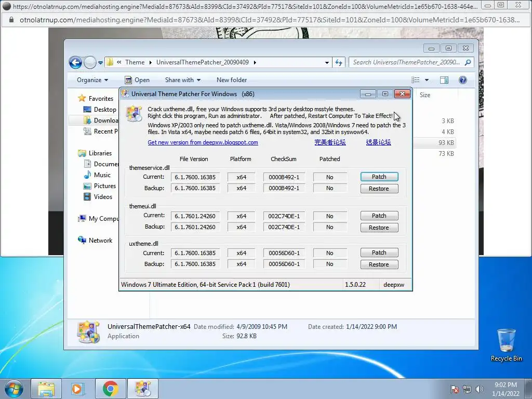
Task: Create a New folder
Action: [x=232, y=80]
